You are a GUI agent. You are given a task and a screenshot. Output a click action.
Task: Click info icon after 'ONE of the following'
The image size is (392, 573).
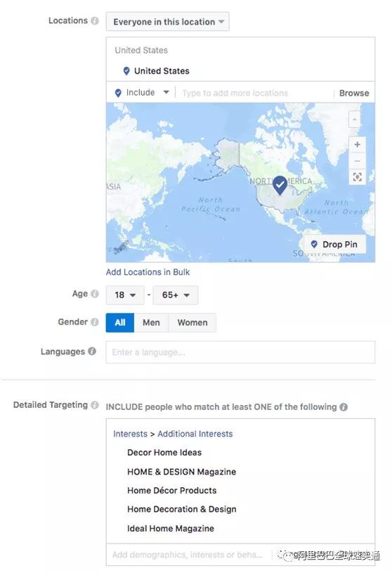(x=344, y=407)
